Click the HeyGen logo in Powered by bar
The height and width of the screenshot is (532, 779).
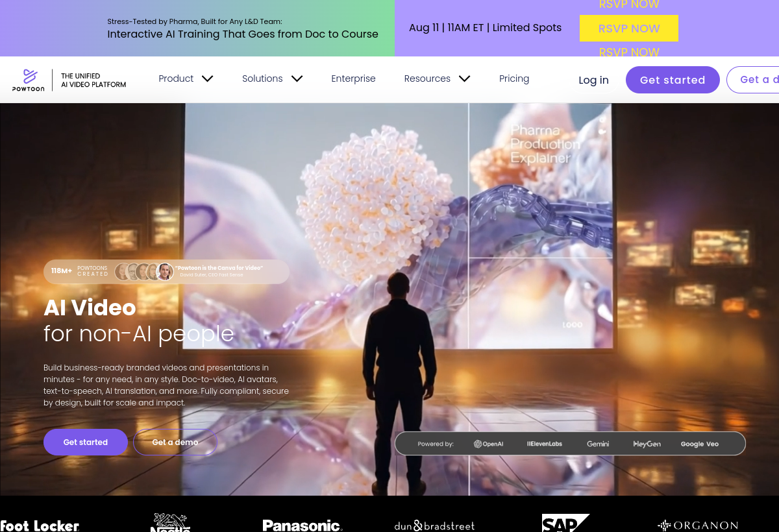coord(647,444)
